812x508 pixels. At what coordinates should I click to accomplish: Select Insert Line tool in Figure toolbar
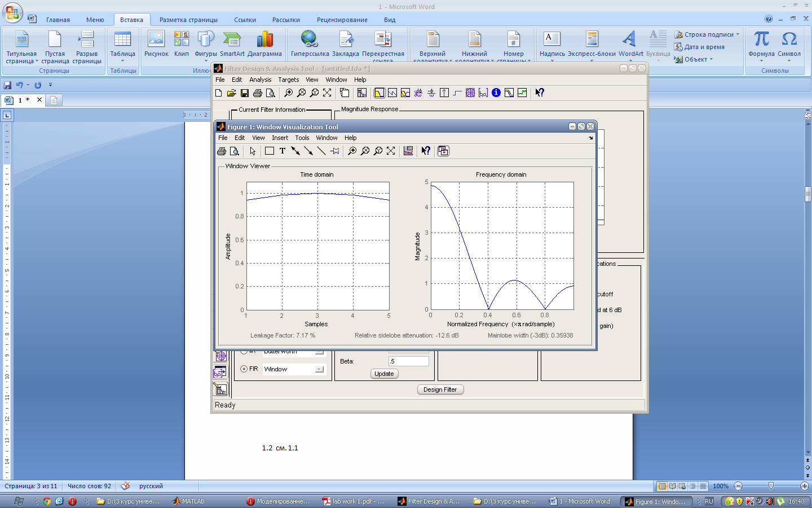pyautogui.click(x=321, y=151)
